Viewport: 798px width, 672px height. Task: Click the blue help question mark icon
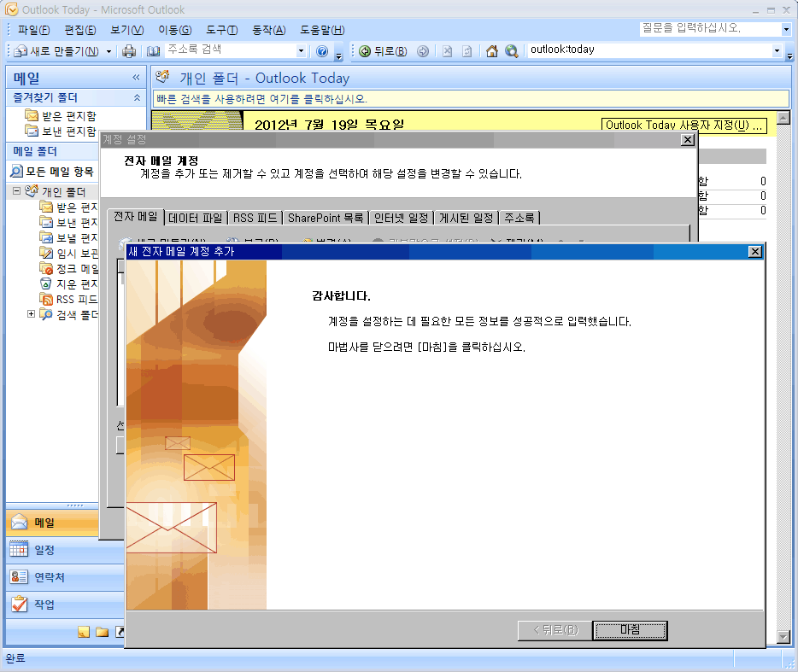(322, 51)
